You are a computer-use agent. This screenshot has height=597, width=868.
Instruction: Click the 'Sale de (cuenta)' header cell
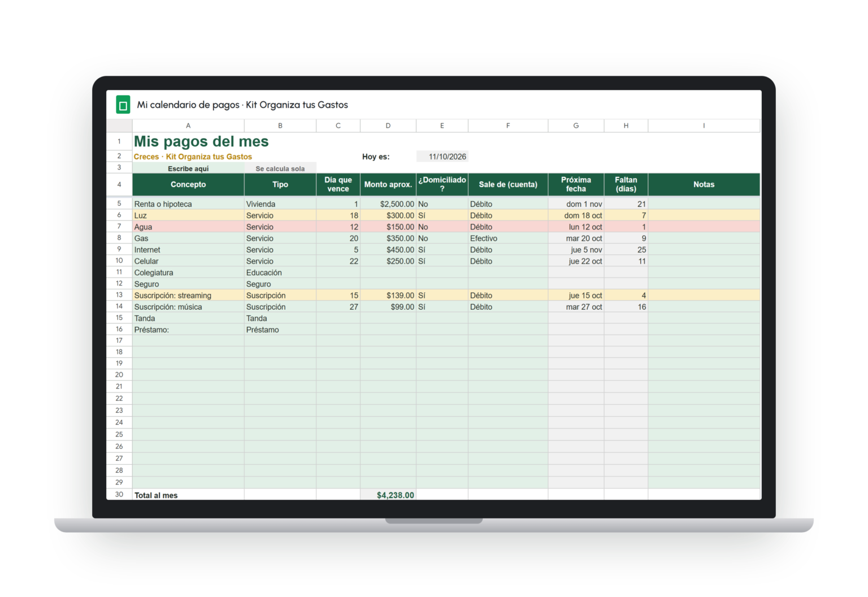508,184
